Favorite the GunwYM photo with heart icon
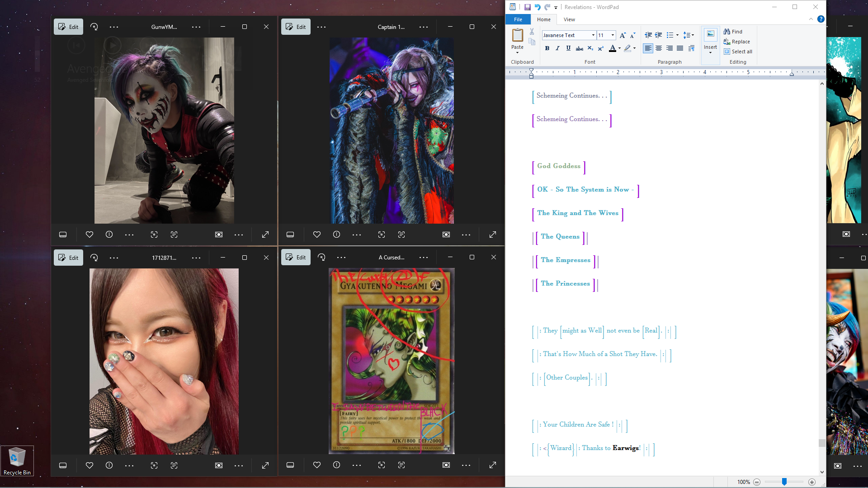 click(x=90, y=235)
